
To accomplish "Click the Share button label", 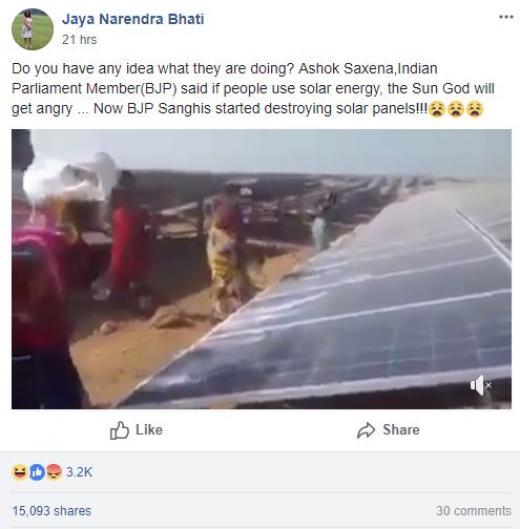I will point(401,430).
